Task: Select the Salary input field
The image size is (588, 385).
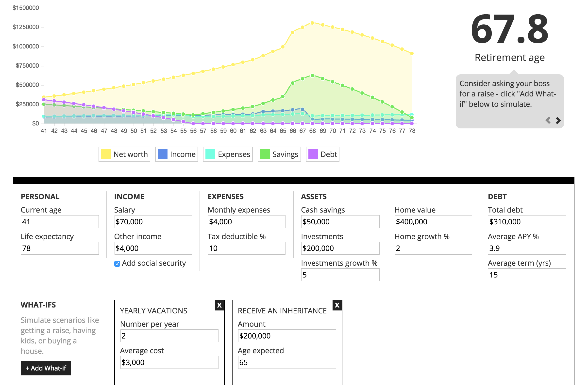Action: coord(151,222)
